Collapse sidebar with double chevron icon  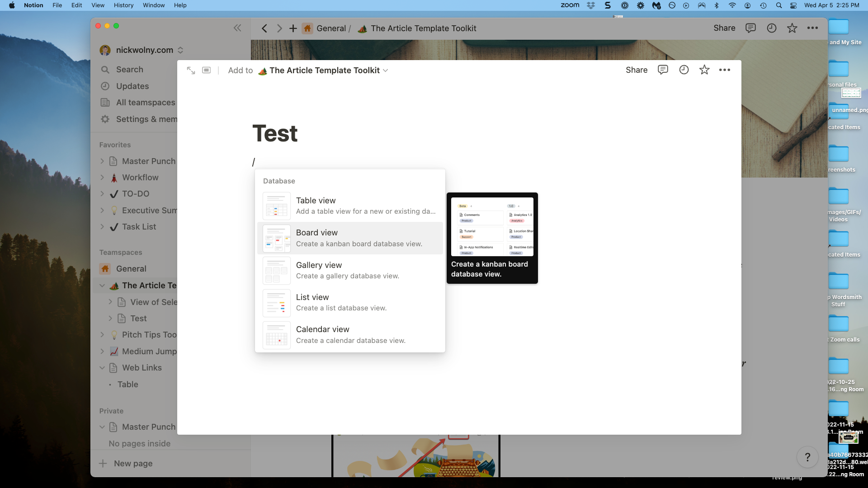click(237, 28)
